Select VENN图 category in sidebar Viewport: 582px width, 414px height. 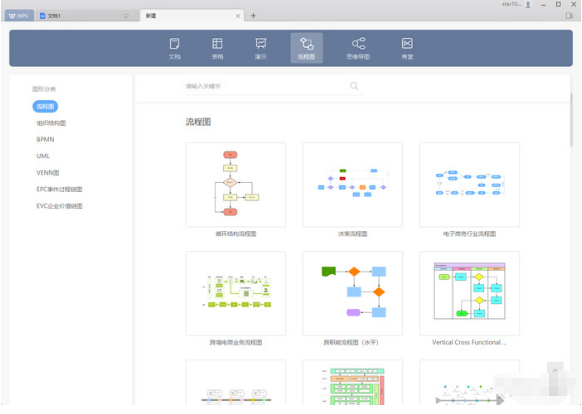[x=48, y=173]
